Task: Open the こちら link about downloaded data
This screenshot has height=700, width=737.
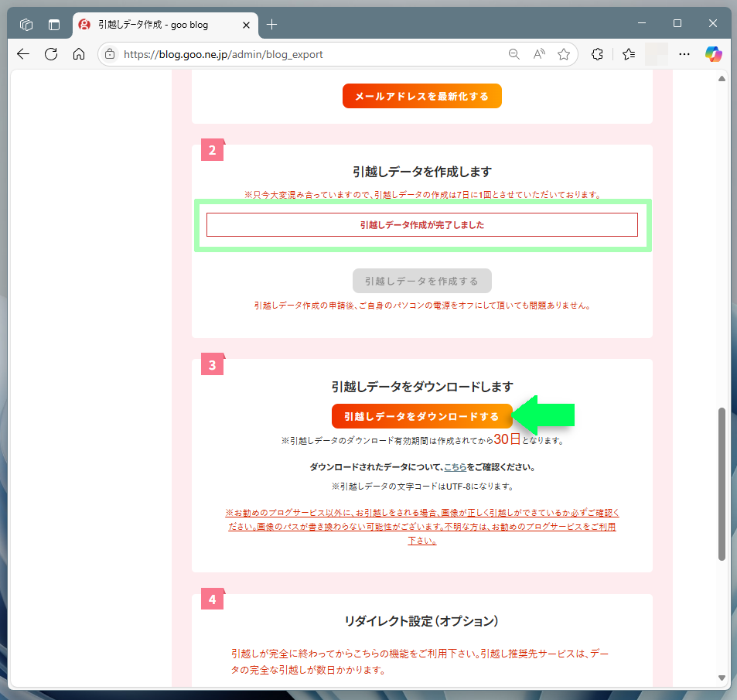Action: click(x=455, y=467)
